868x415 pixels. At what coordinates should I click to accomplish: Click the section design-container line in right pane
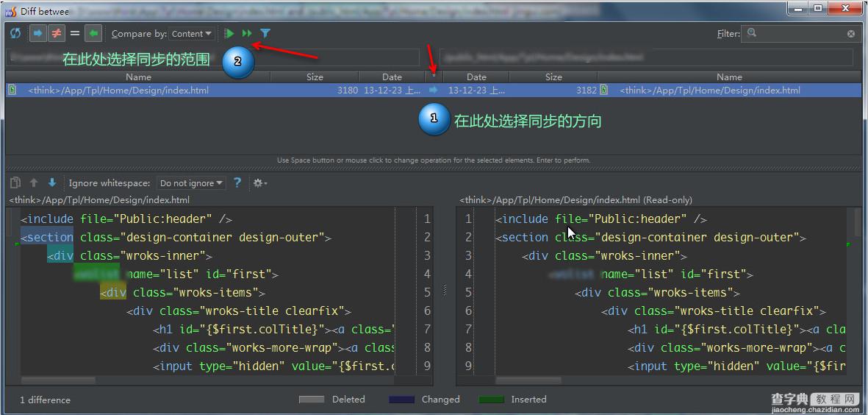click(650, 237)
